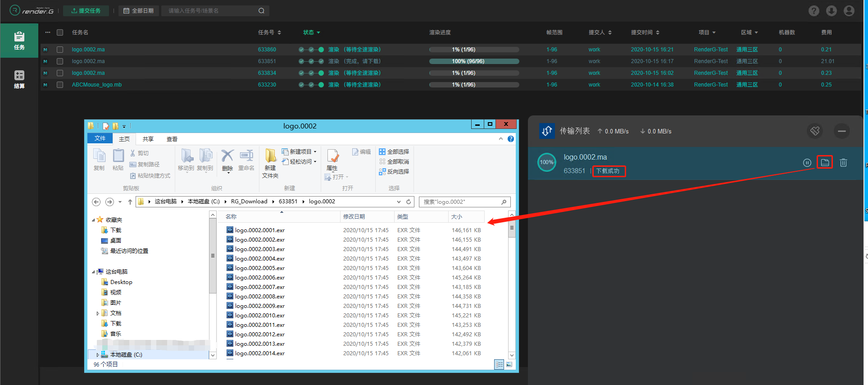Click Copy to (复制到) in ribbon

click(x=205, y=160)
